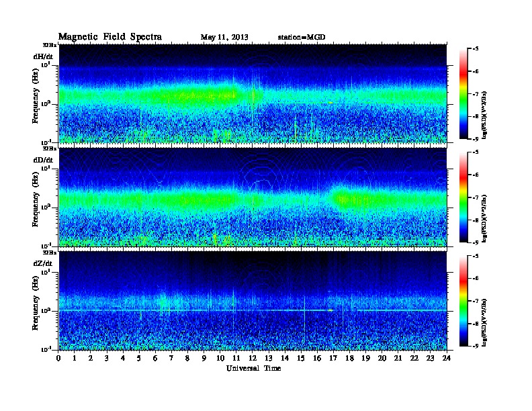Click the dD/dt panel's color bar
The height and width of the screenshot is (411, 532).
click(x=463, y=197)
